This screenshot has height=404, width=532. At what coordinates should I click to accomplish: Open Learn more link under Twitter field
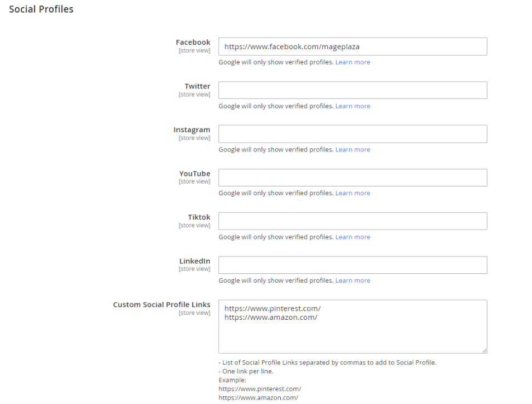[352, 106]
